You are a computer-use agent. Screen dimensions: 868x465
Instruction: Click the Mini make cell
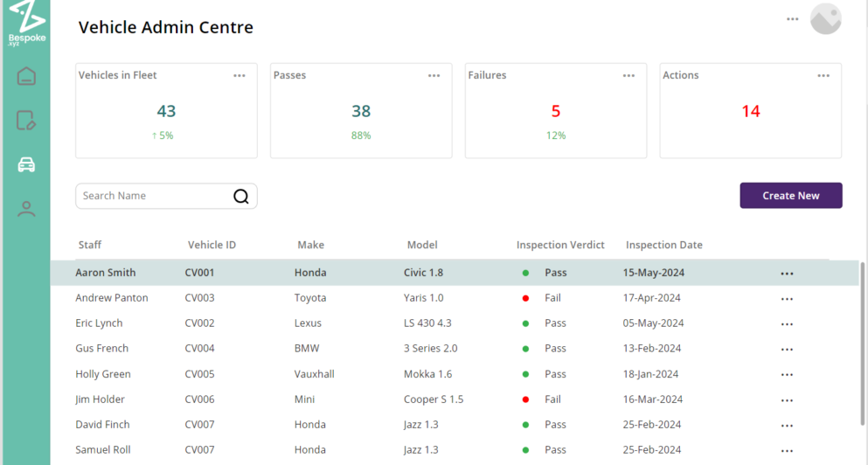(x=304, y=399)
